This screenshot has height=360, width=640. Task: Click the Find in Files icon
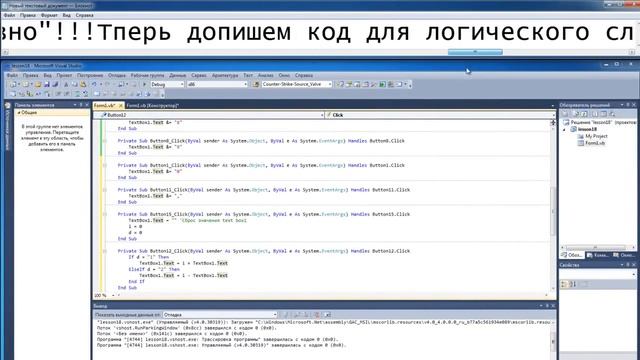[256, 84]
